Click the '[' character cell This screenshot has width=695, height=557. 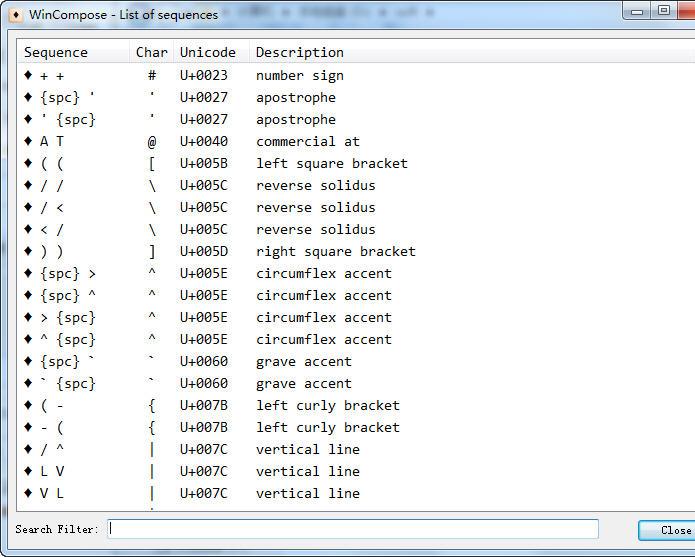(x=152, y=164)
